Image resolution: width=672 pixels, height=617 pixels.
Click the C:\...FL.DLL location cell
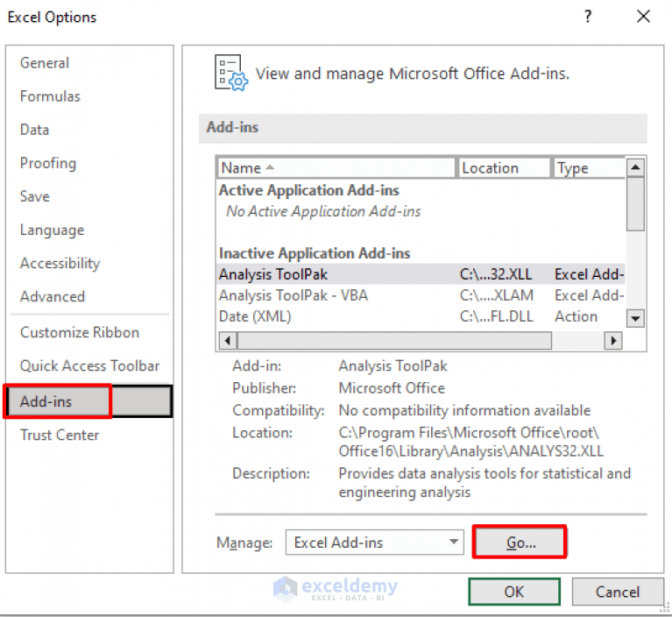496,316
